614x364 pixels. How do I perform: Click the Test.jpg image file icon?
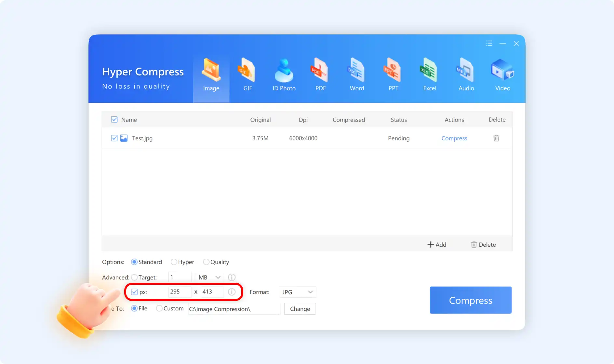click(x=124, y=138)
